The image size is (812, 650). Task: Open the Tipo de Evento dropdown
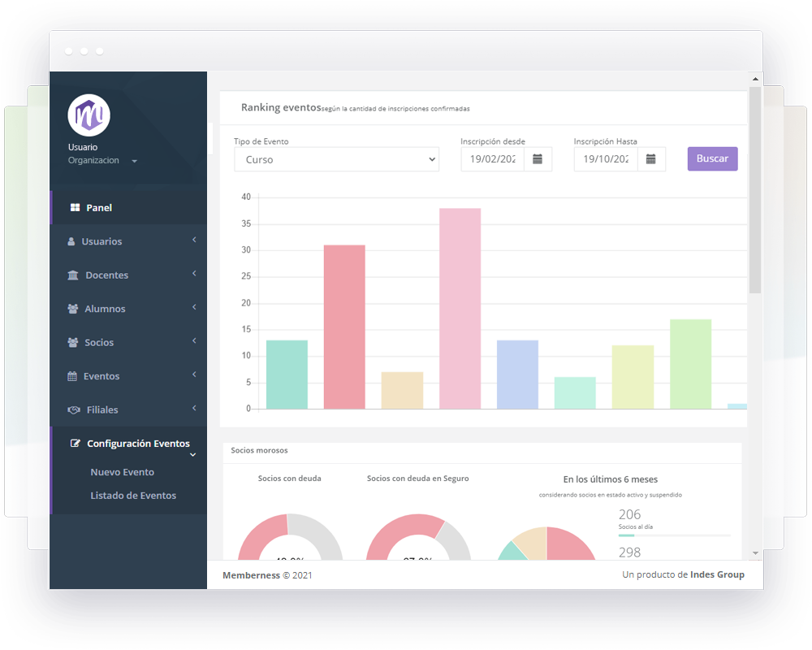(336, 160)
